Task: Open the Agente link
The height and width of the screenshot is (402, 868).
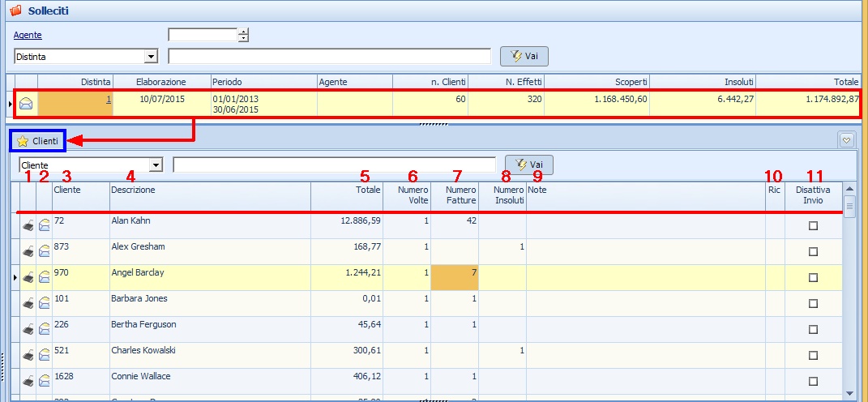Action: (28, 35)
